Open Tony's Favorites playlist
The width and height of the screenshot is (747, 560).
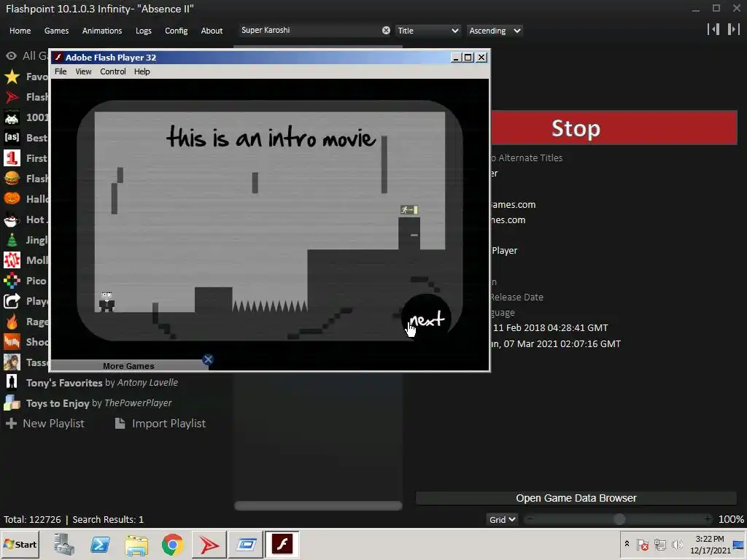pos(101,382)
